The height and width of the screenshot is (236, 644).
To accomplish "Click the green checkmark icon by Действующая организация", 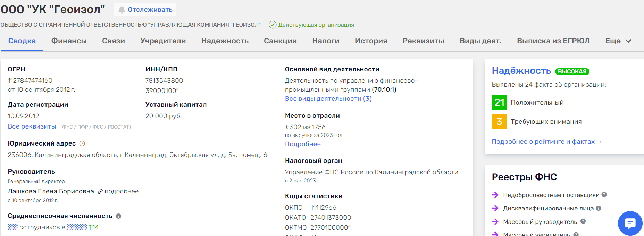I will (x=273, y=25).
